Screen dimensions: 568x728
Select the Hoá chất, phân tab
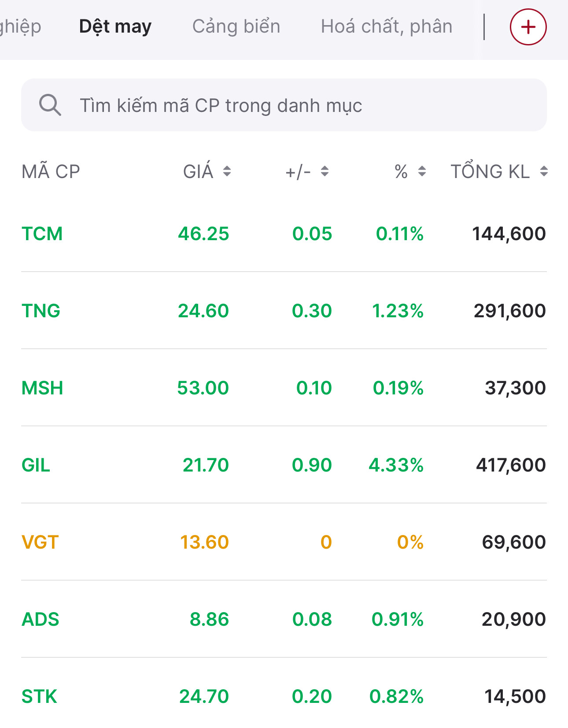(386, 27)
